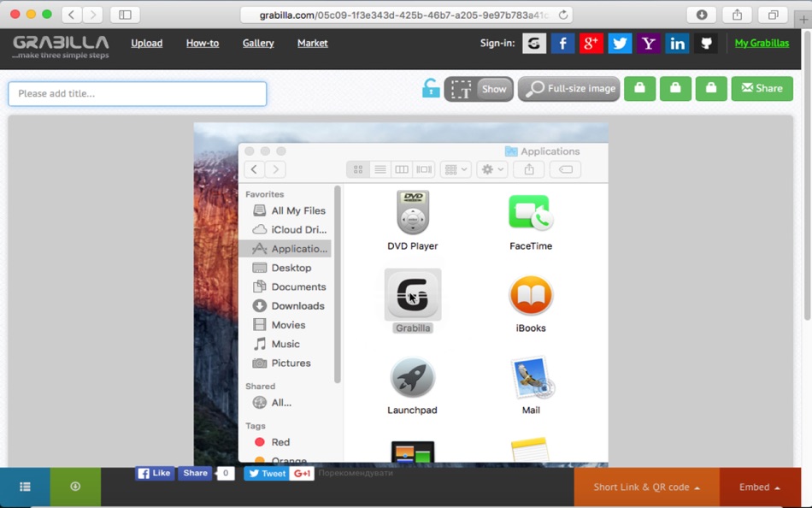Select Finder list view button in the image

click(380, 169)
